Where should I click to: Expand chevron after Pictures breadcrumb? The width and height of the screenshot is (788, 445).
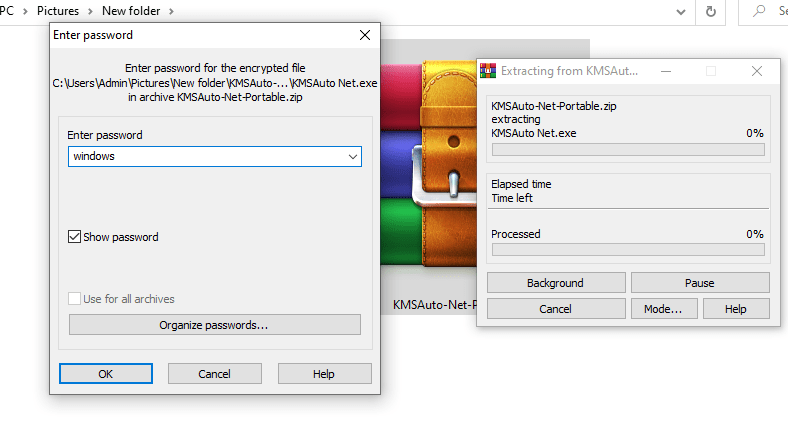tap(90, 11)
